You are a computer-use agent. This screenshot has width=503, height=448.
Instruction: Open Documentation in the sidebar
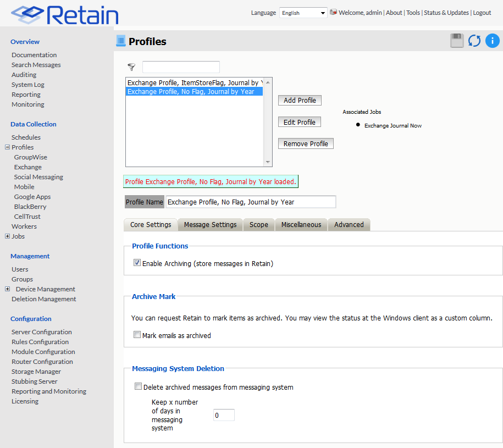34,55
